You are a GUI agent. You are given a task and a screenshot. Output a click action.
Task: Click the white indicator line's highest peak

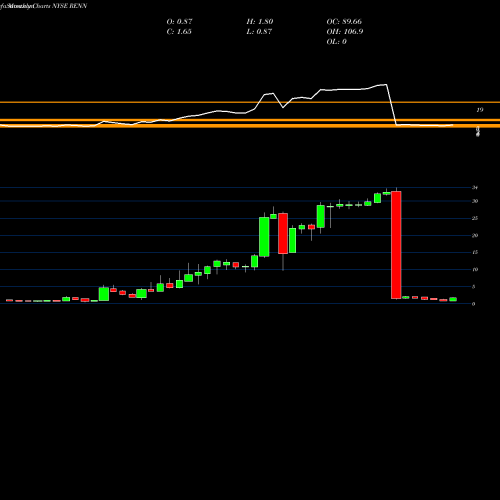(386, 85)
